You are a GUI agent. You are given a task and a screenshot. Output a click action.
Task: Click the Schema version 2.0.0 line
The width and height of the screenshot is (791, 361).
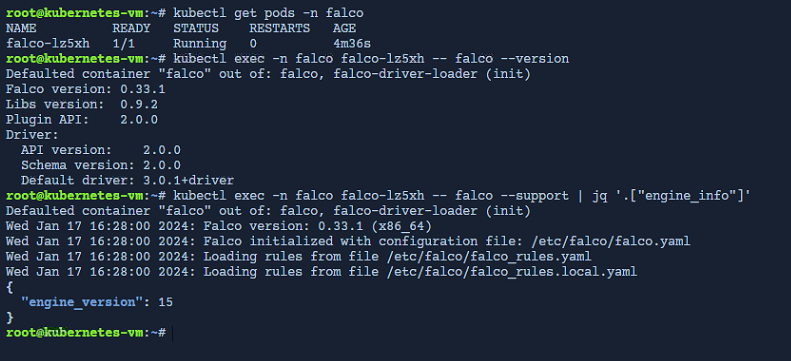click(101, 165)
